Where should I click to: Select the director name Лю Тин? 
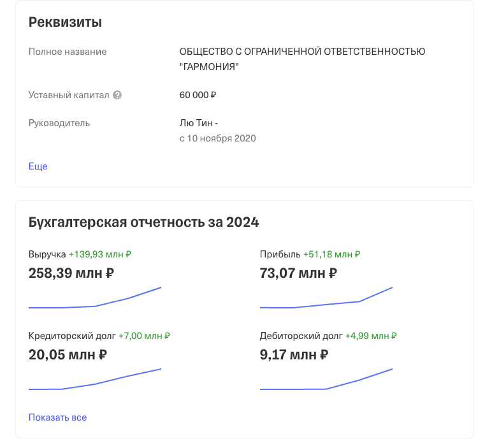tap(199, 123)
